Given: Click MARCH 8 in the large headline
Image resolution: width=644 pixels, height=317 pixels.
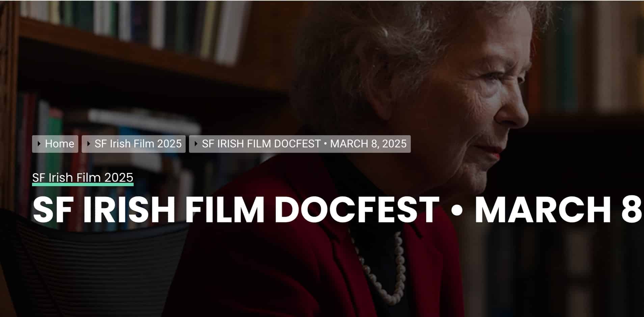Looking at the screenshot, I should coord(558,209).
